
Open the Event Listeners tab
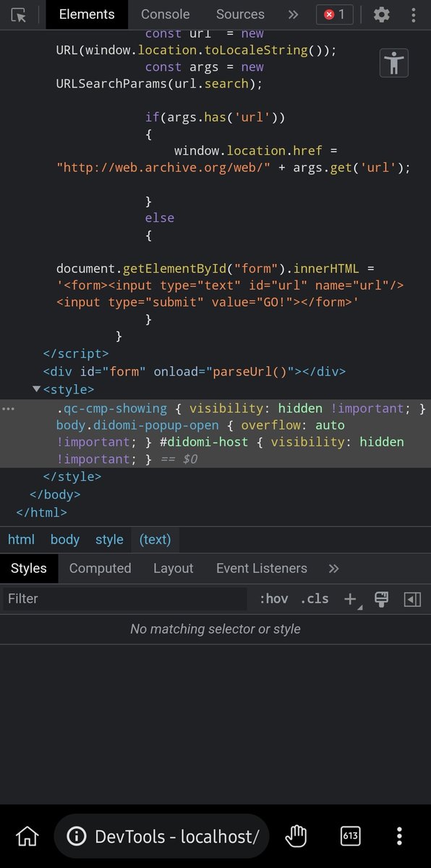pyautogui.click(x=262, y=569)
